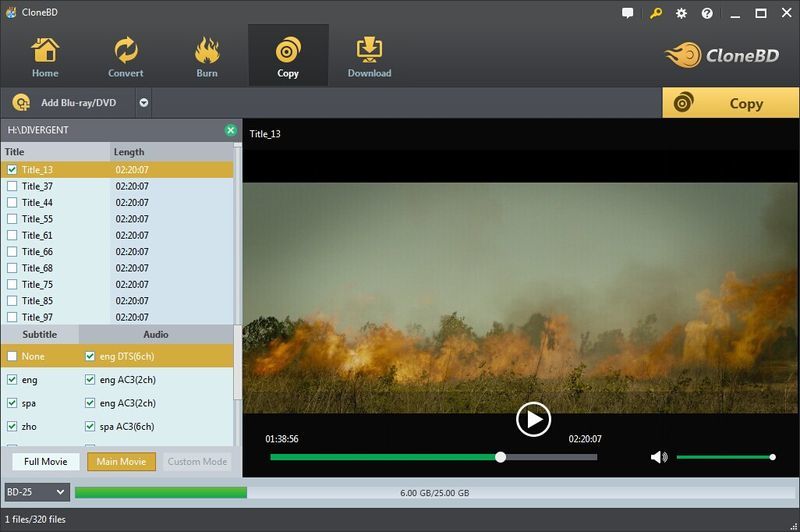Open the BD-25 disc type dropdown
Image resolution: width=800 pixels, height=532 pixels.
[x=36, y=492]
